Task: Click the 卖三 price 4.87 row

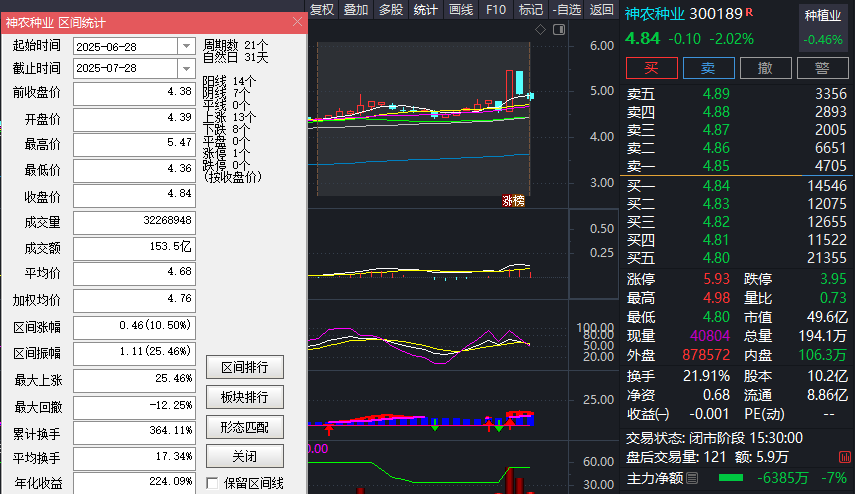Action: coord(737,130)
